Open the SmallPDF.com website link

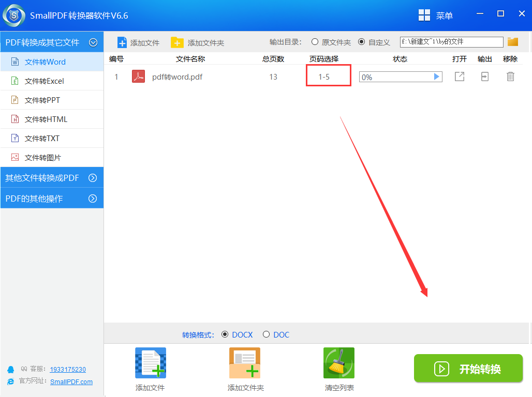coord(71,381)
